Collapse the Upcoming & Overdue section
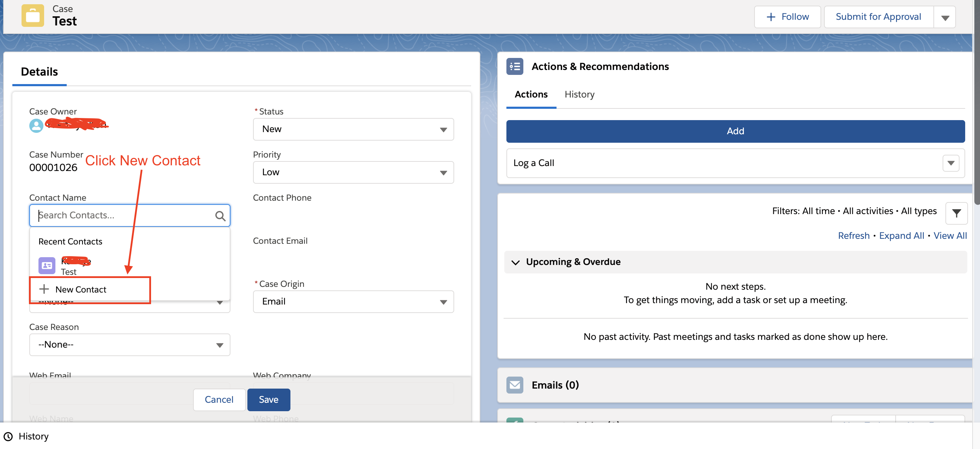The height and width of the screenshot is (449, 980). click(x=515, y=262)
